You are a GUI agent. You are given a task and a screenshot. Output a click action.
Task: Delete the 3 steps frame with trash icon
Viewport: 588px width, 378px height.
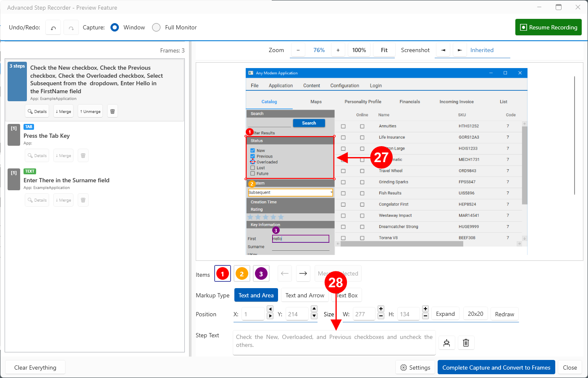click(x=113, y=111)
